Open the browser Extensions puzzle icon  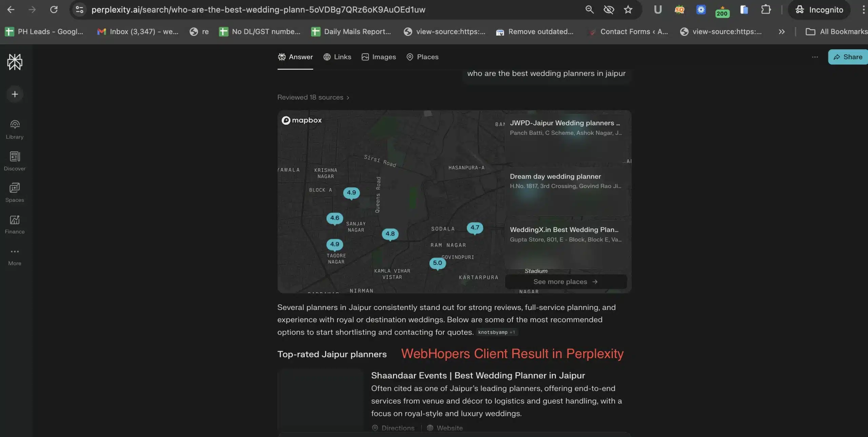(x=766, y=9)
